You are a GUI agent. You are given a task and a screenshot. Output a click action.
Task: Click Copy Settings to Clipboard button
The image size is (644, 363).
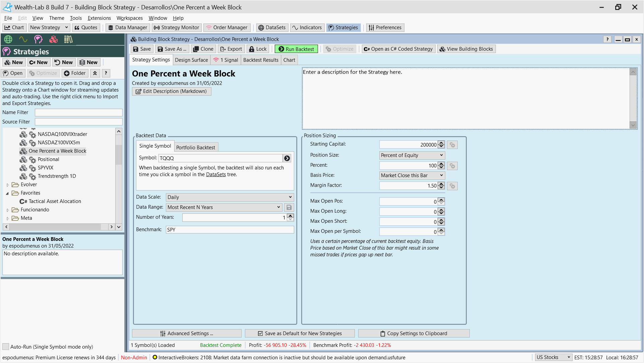point(414,333)
